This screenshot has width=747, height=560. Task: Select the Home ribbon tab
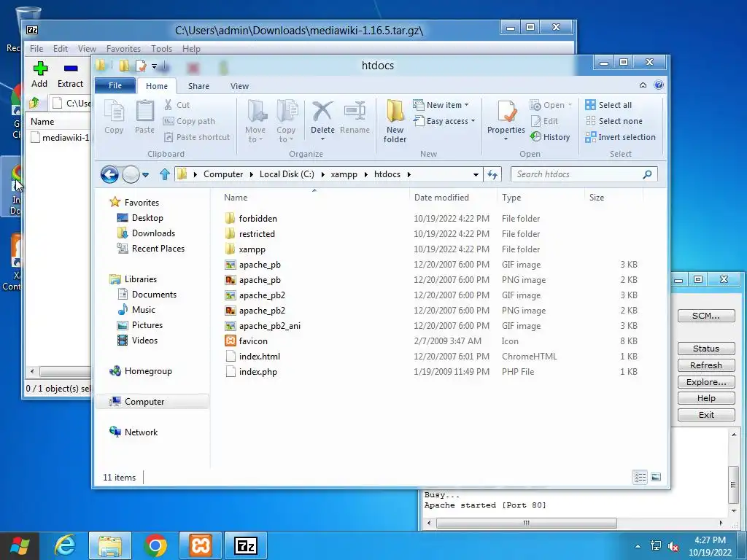[x=157, y=86]
